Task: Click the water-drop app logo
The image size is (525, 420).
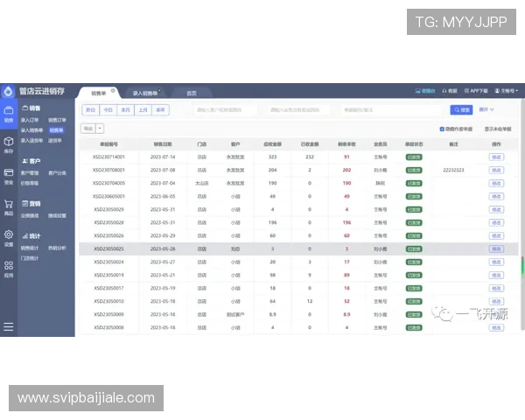Action: [x=8, y=90]
